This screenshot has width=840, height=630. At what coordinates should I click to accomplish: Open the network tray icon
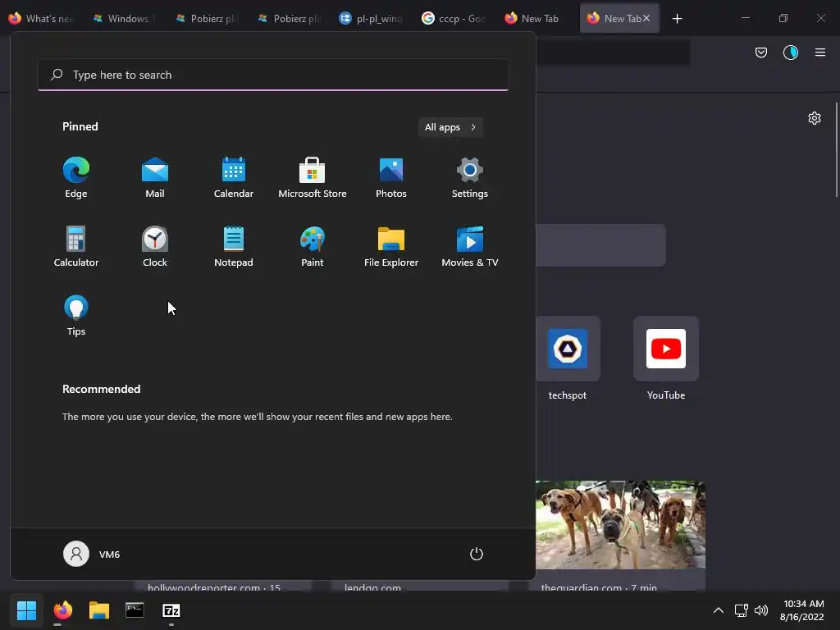(x=741, y=610)
